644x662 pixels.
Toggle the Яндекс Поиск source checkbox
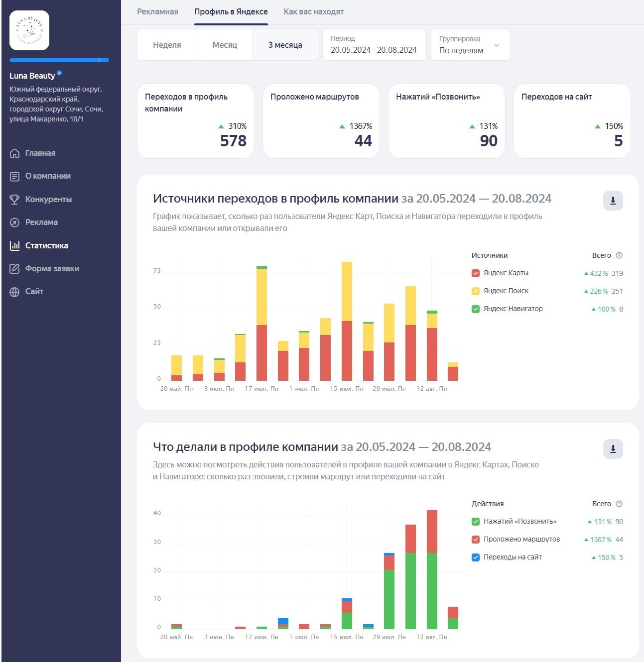476,291
